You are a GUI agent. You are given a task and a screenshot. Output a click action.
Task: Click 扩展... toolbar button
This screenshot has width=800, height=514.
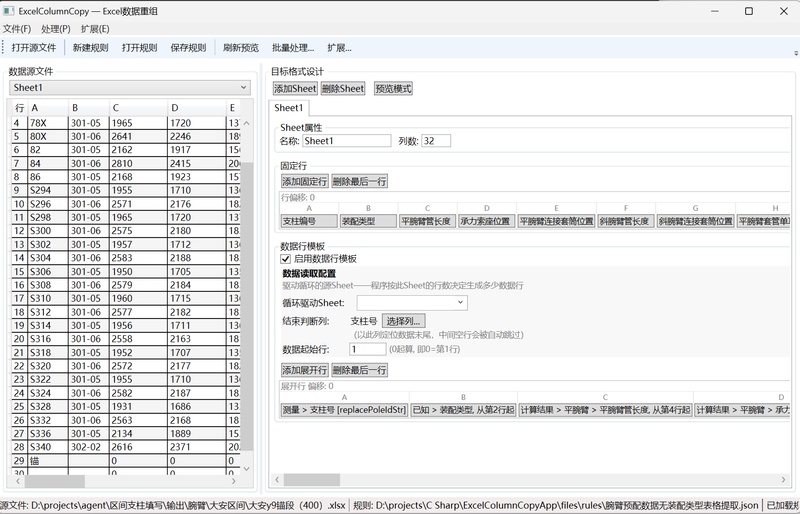click(339, 47)
